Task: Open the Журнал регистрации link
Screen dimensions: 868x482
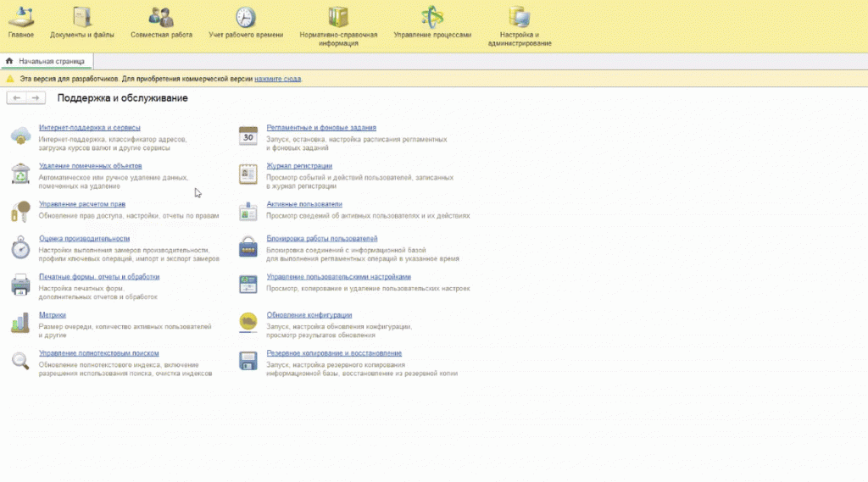Action: 299,166
